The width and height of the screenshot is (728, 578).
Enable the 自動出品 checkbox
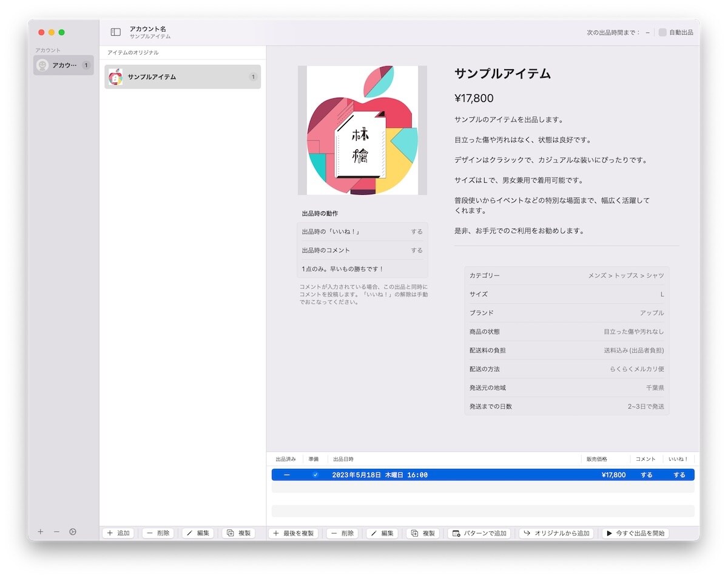pos(662,33)
